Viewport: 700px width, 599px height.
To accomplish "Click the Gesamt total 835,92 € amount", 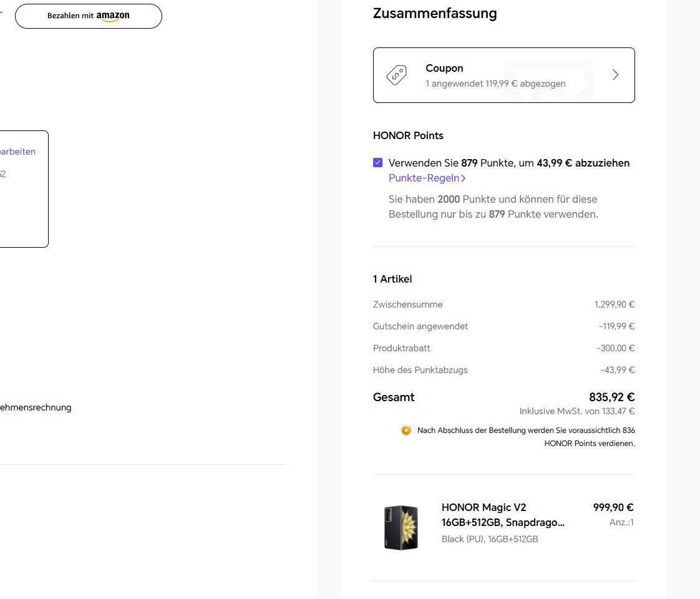I will tap(611, 397).
